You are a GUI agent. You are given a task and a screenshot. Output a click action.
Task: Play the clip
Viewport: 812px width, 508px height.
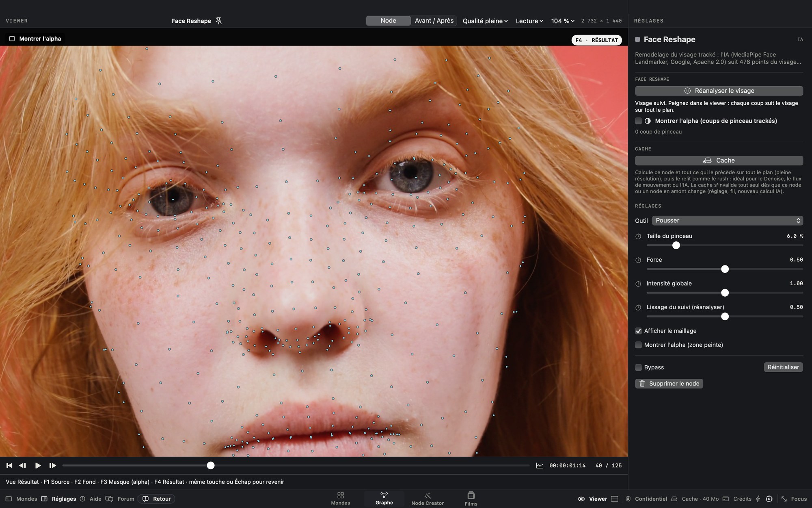click(38, 465)
